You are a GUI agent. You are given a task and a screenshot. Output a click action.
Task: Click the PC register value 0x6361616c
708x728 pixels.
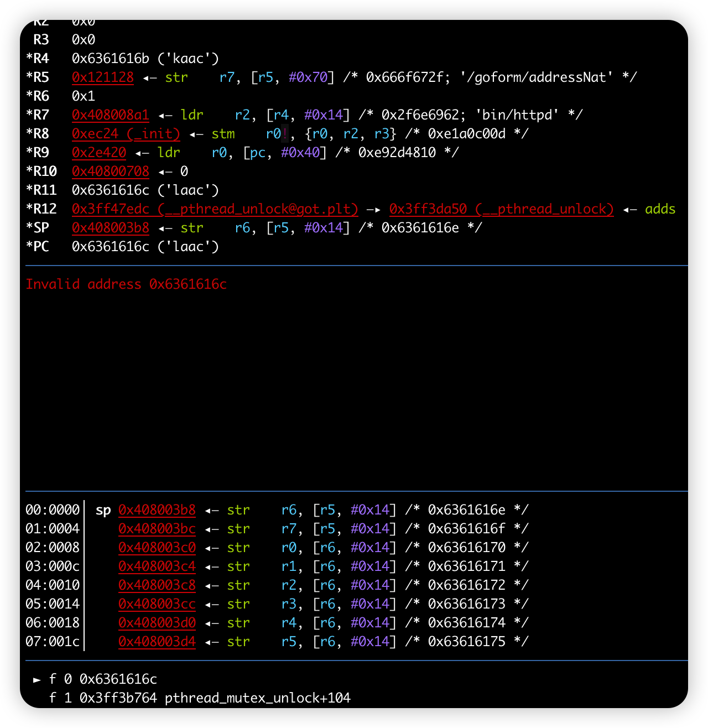pyautogui.click(x=111, y=247)
